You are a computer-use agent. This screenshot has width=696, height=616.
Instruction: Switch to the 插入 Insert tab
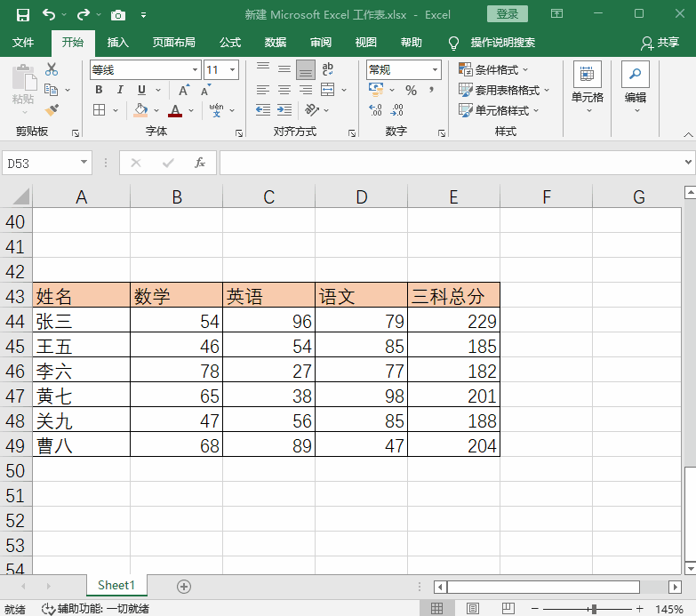pos(117,43)
